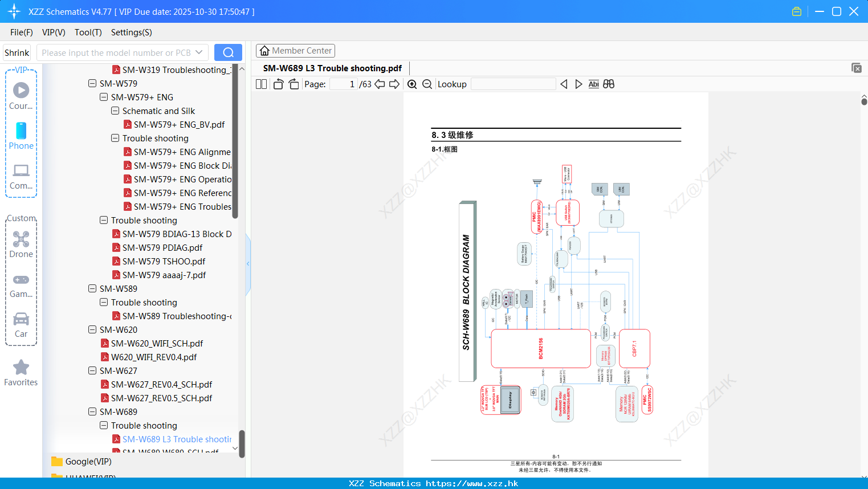Screen dimensions: 868x489
Task: Toggle two-page view layout icon
Action: click(261, 84)
